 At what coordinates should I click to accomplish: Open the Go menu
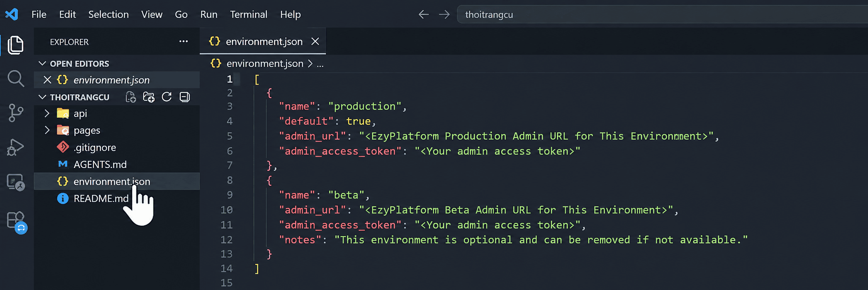[181, 14]
